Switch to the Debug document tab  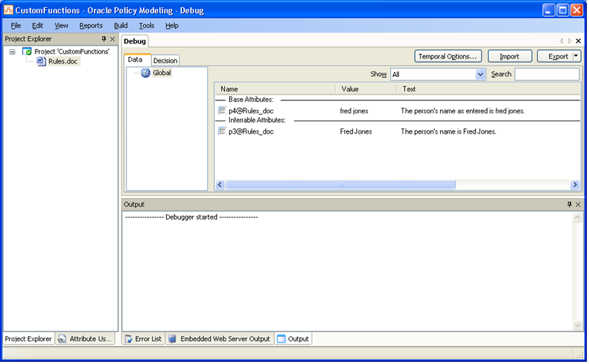click(x=135, y=41)
